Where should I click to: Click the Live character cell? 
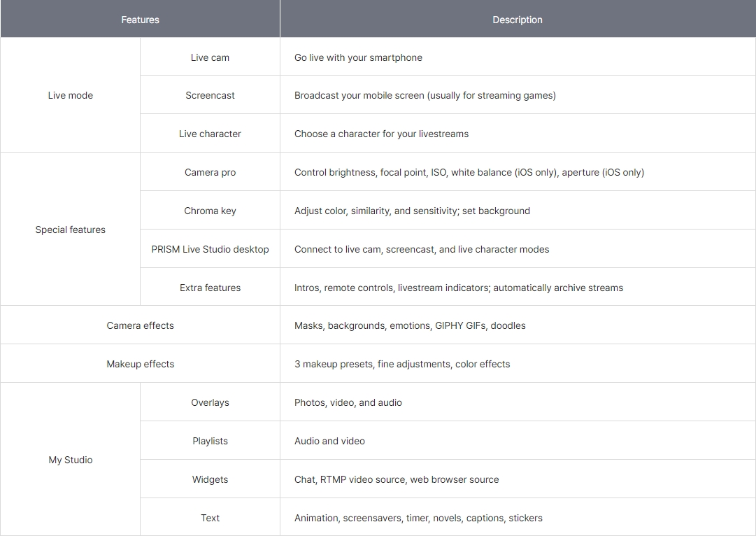tap(210, 134)
